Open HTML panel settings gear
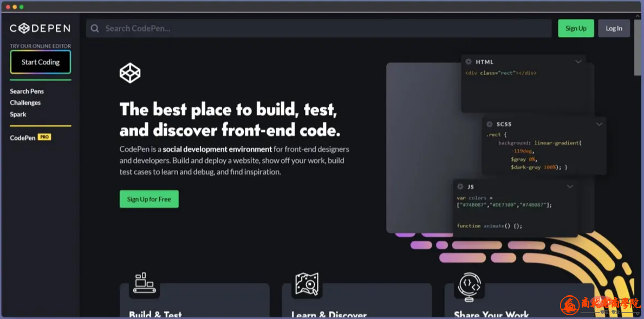644x319 pixels. (x=469, y=62)
